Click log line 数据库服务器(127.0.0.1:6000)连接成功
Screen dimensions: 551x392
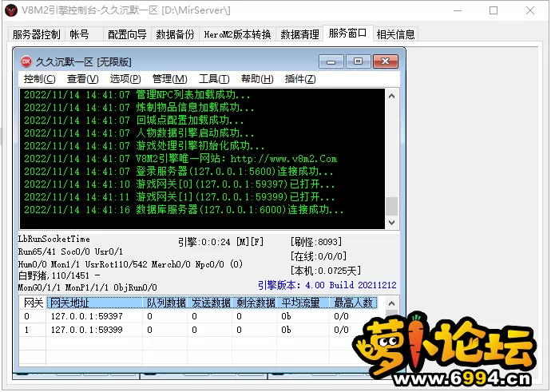click(184, 210)
